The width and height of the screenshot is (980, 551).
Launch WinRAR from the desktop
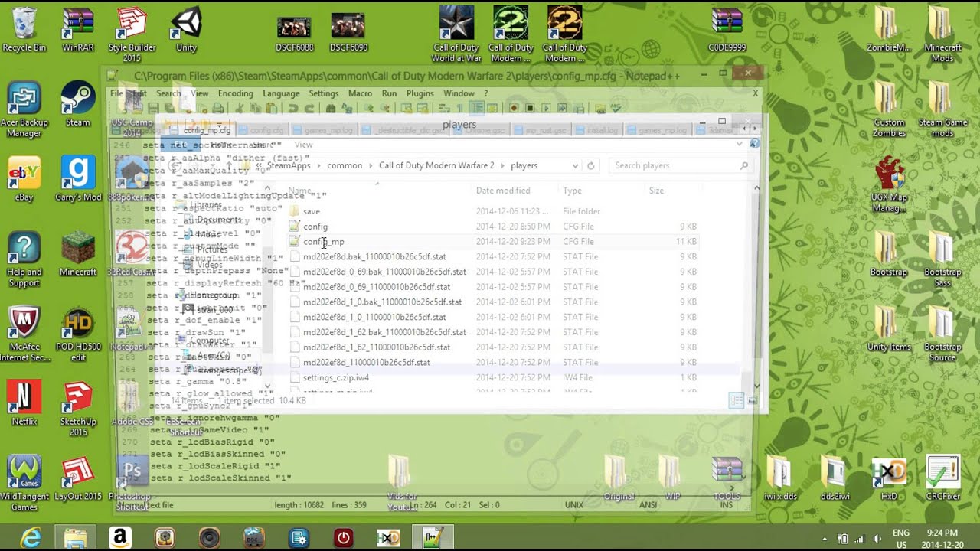pos(78,29)
